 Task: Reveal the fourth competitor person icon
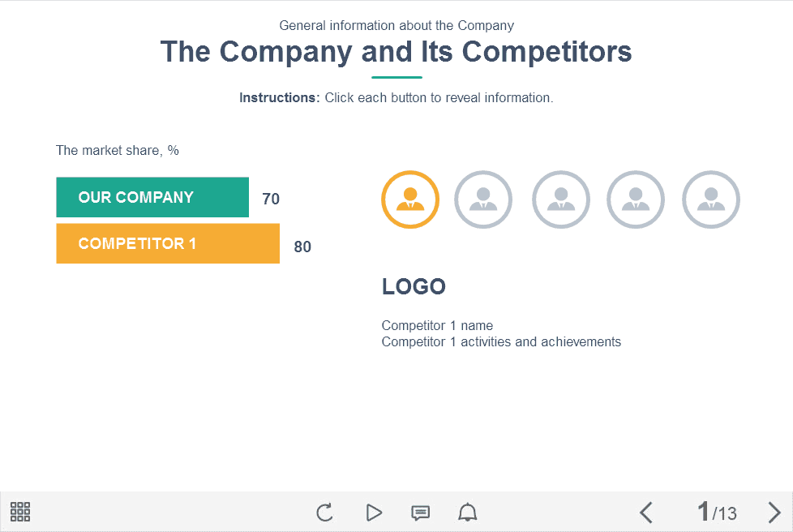[x=636, y=199]
